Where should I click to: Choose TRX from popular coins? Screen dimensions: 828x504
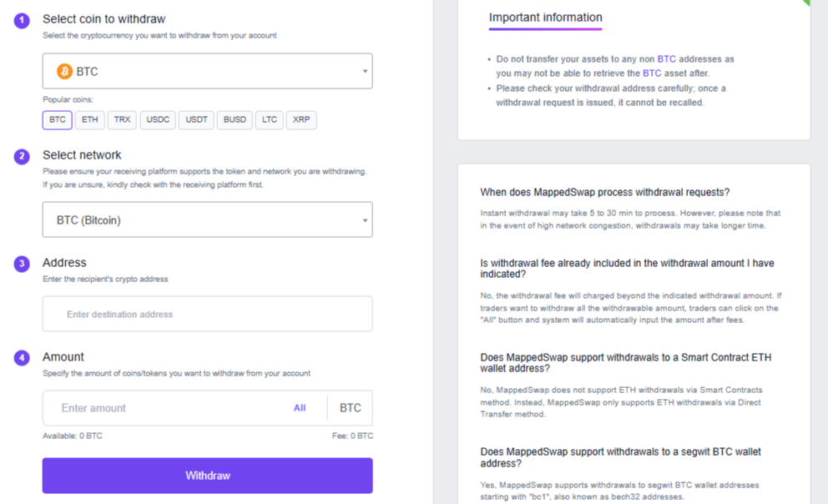pos(122,120)
